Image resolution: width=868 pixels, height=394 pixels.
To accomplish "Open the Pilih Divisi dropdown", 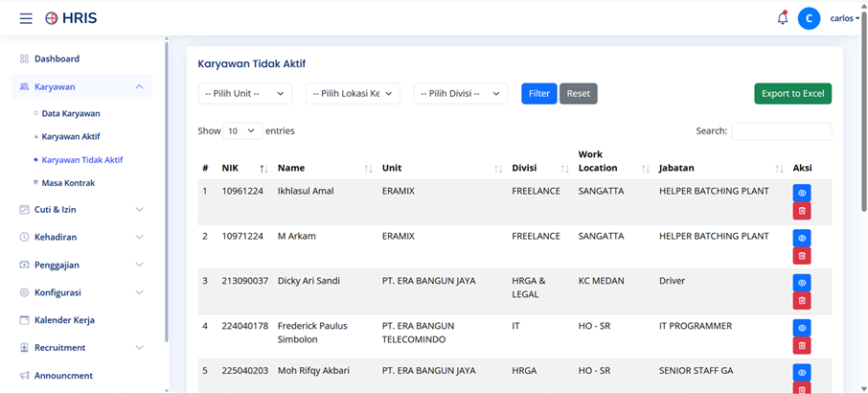I will pos(461,94).
